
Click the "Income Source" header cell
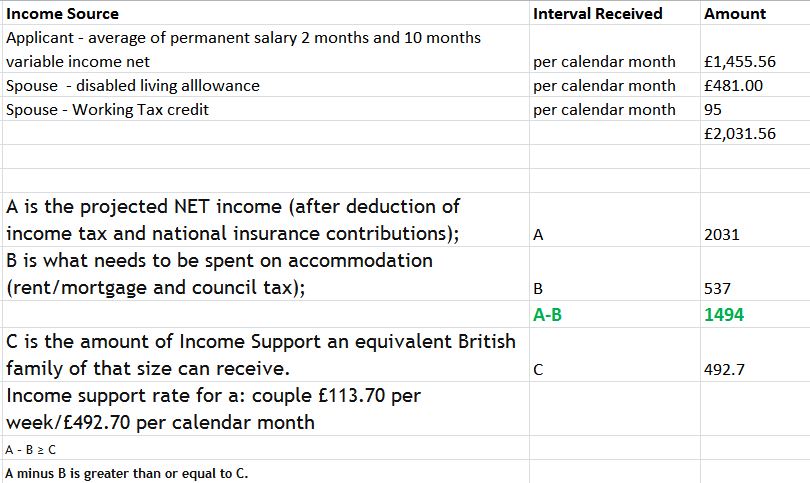coord(62,14)
